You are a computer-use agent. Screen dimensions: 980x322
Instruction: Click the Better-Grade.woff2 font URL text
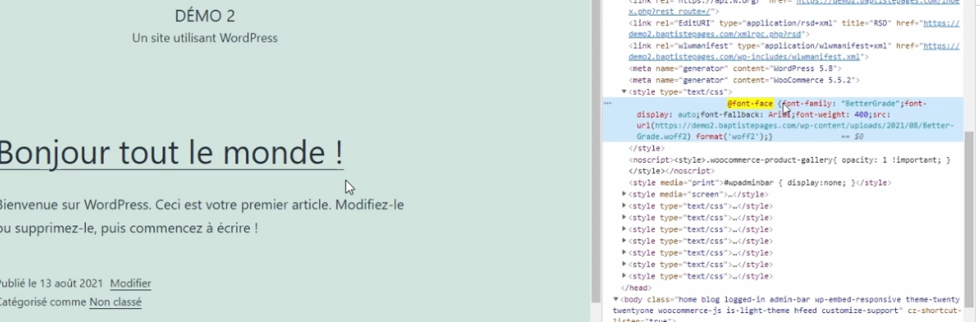pyautogui.click(x=795, y=132)
